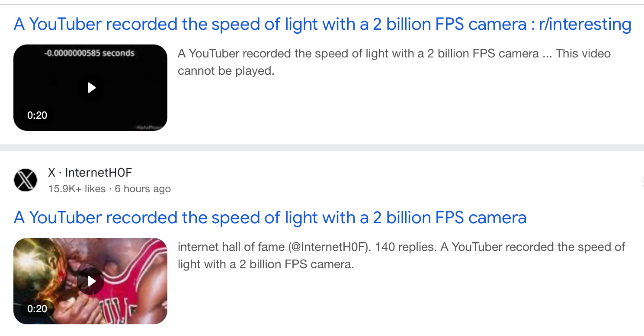Click the X logo icon
644x336 pixels.
(26, 180)
